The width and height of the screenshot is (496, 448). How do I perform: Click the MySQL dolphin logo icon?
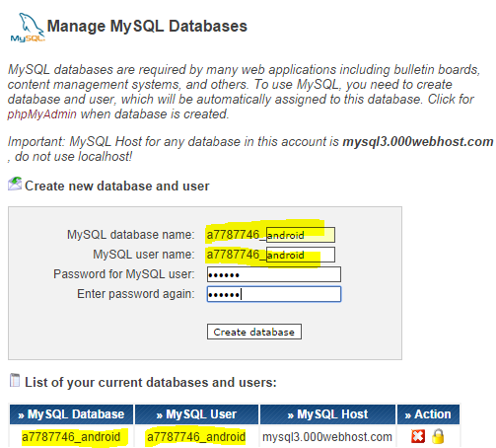[28, 28]
